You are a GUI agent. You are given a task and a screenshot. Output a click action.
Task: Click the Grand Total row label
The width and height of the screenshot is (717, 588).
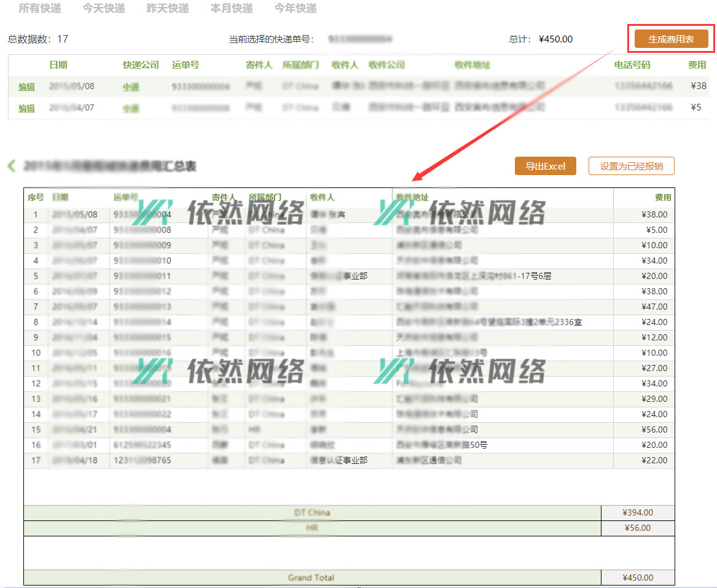coord(311,578)
